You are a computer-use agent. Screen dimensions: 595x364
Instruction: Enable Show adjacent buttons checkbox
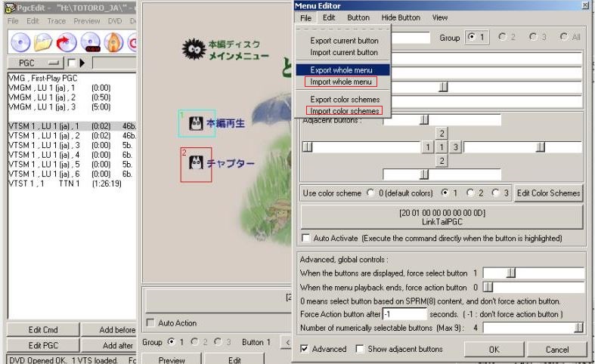[360, 348]
